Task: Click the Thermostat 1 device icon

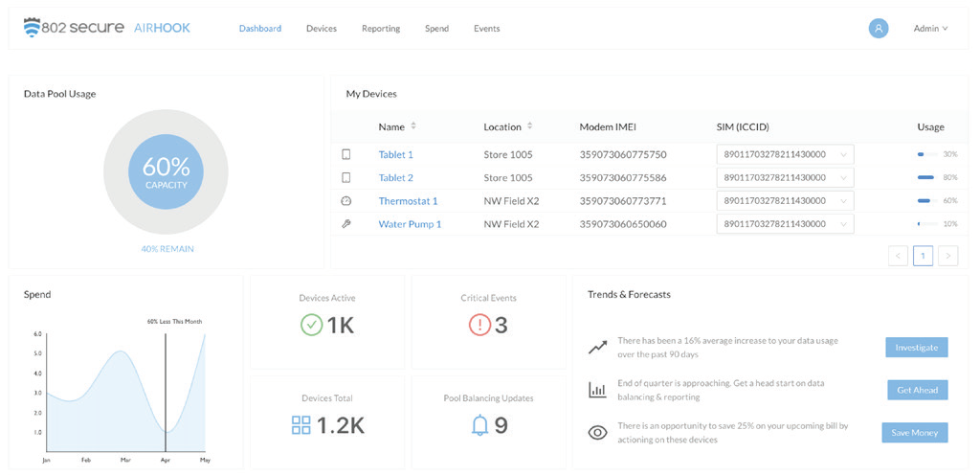Action: pyautogui.click(x=346, y=201)
